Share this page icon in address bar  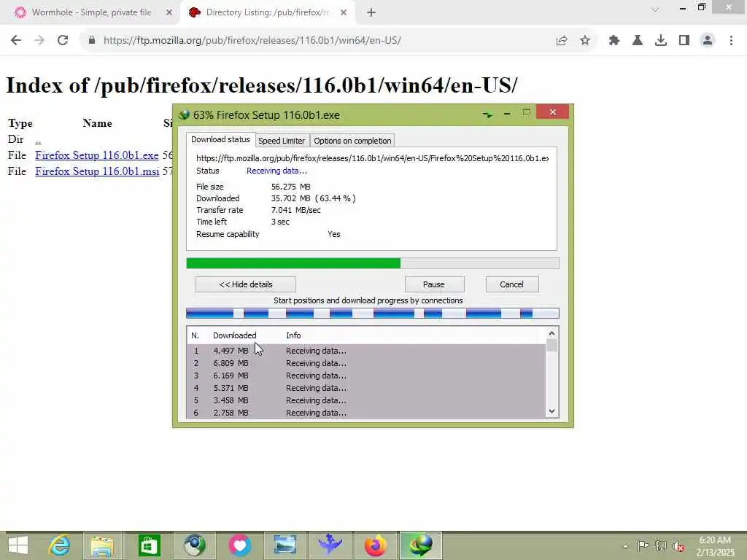pos(562,41)
